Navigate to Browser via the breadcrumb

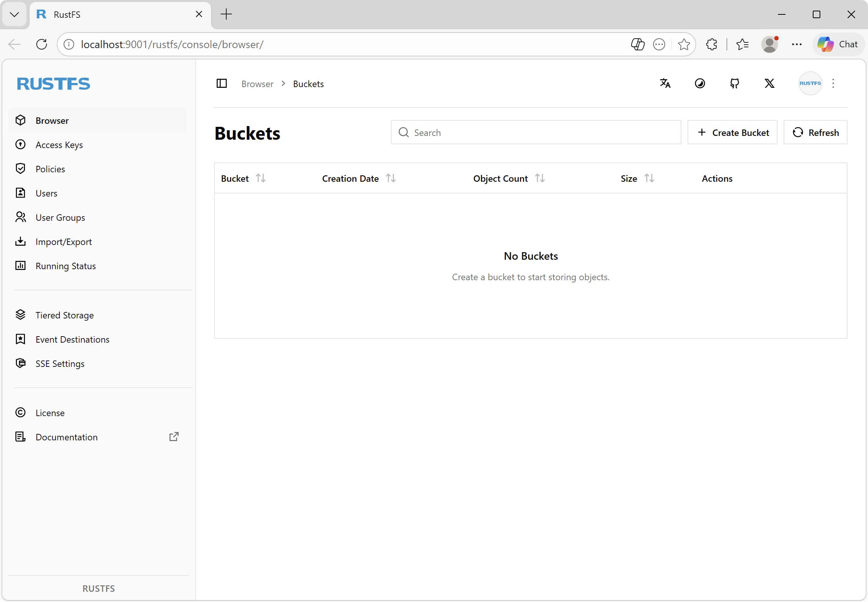[x=257, y=84]
